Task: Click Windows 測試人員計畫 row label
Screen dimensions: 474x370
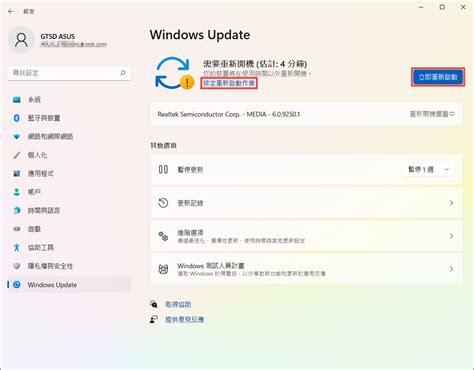Action: (x=211, y=266)
